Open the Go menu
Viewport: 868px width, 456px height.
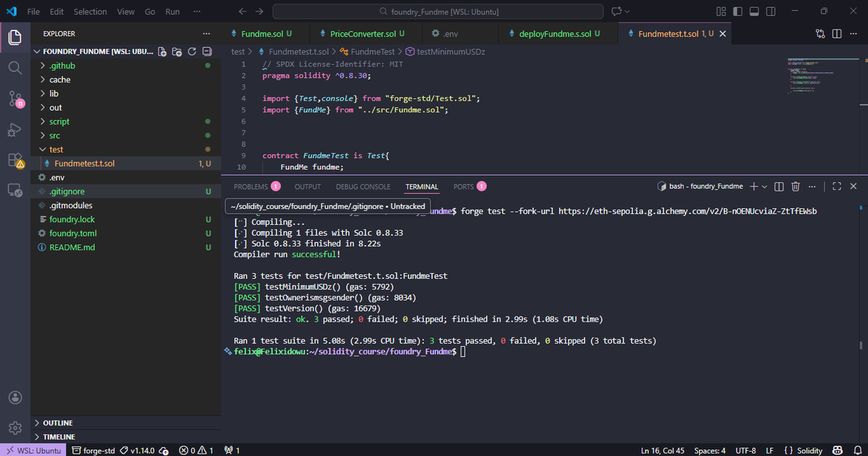150,12
